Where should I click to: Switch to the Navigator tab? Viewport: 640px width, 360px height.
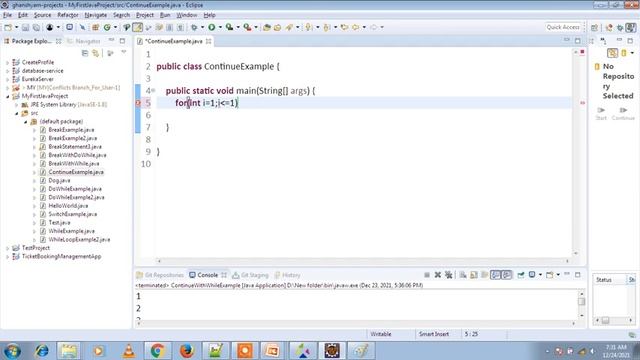84,41
